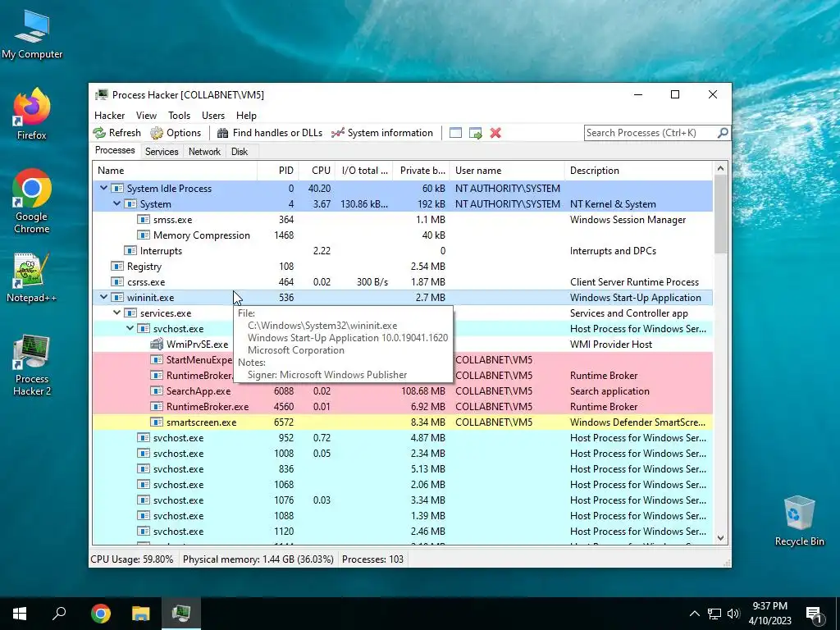Open the Recycle Bin
Viewport: 840px width, 630px height.
coord(799,521)
